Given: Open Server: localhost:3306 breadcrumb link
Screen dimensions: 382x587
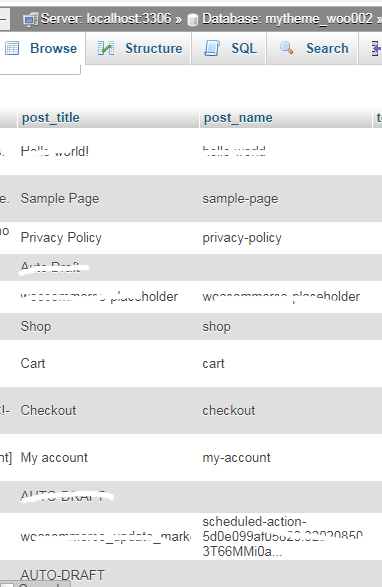Looking at the screenshot, I should pyautogui.click(x=106, y=19).
